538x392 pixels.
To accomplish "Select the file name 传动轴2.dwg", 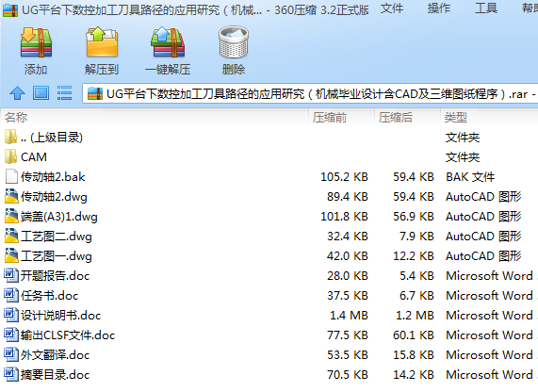I will pos(54,197).
